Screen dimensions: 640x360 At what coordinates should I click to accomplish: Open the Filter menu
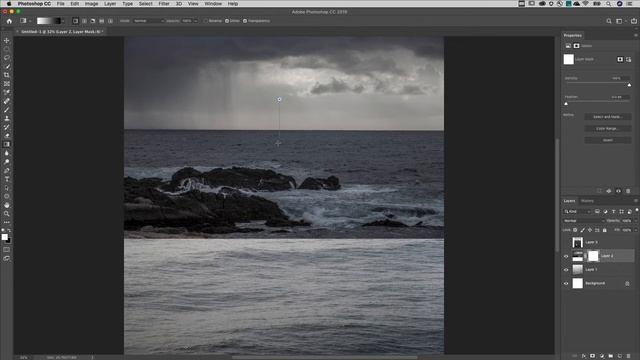tap(164, 4)
